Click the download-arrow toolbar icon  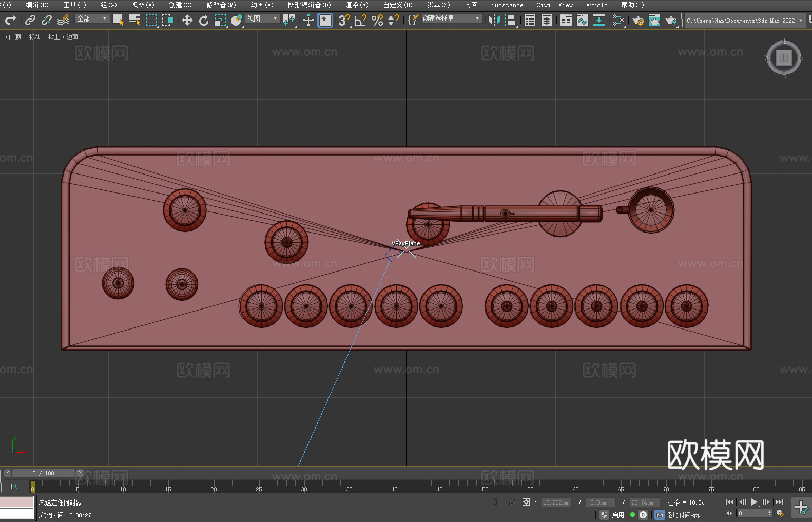click(599, 20)
